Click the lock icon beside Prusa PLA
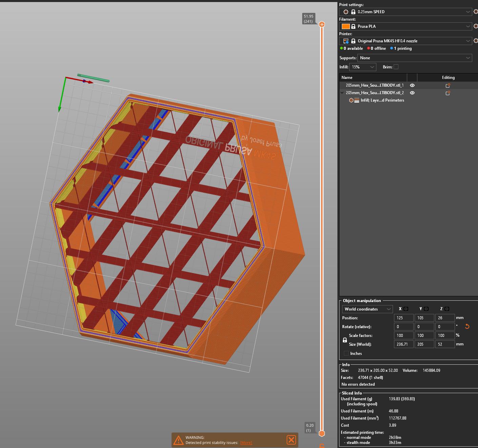This screenshot has height=448, width=478. 353,26
